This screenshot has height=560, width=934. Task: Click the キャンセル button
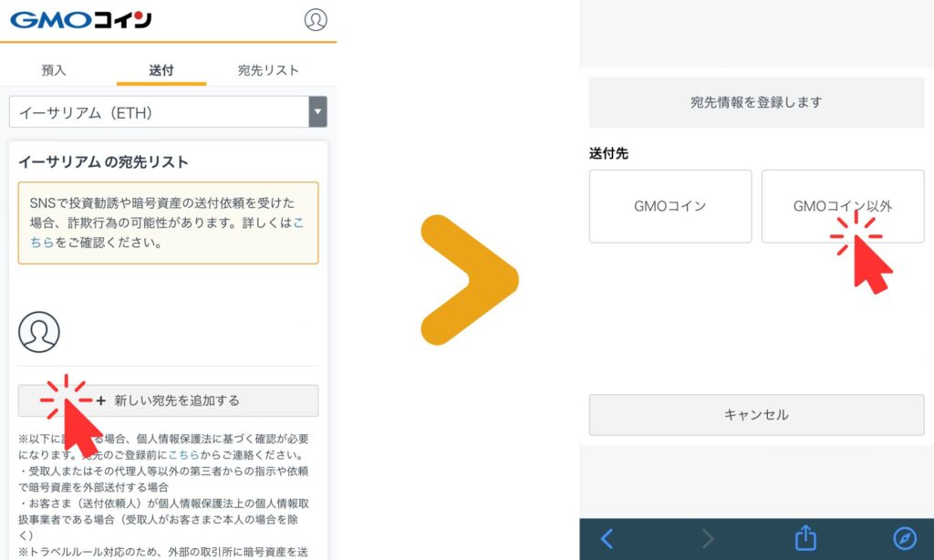756,415
